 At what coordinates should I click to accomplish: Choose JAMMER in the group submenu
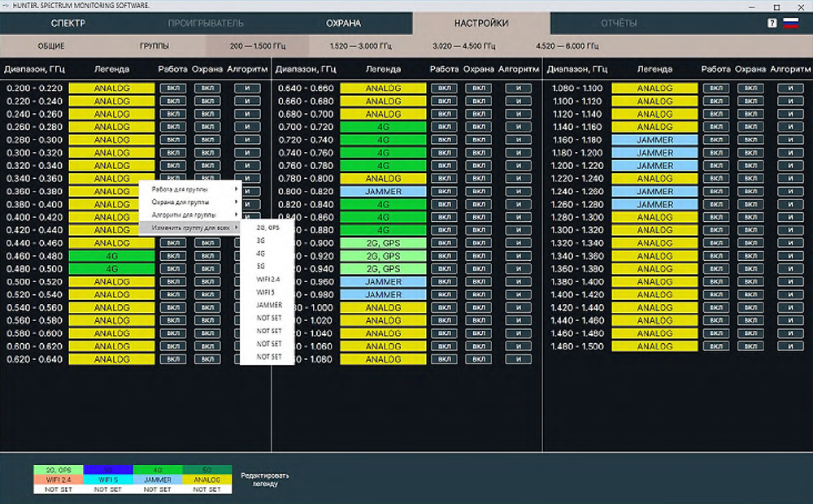click(x=268, y=305)
